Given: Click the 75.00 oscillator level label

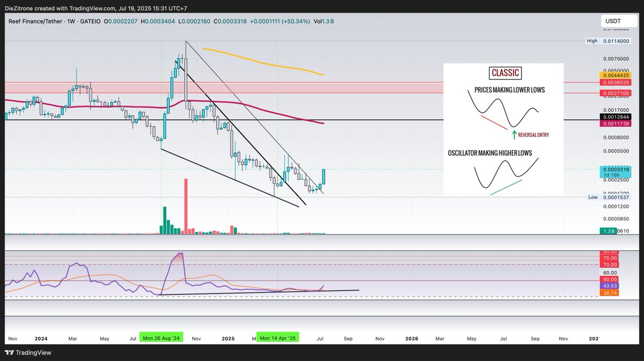Looking at the screenshot, I should (610, 258).
